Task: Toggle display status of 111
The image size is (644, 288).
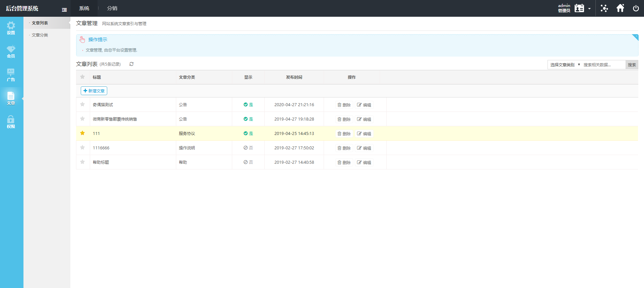Action: [x=248, y=134]
